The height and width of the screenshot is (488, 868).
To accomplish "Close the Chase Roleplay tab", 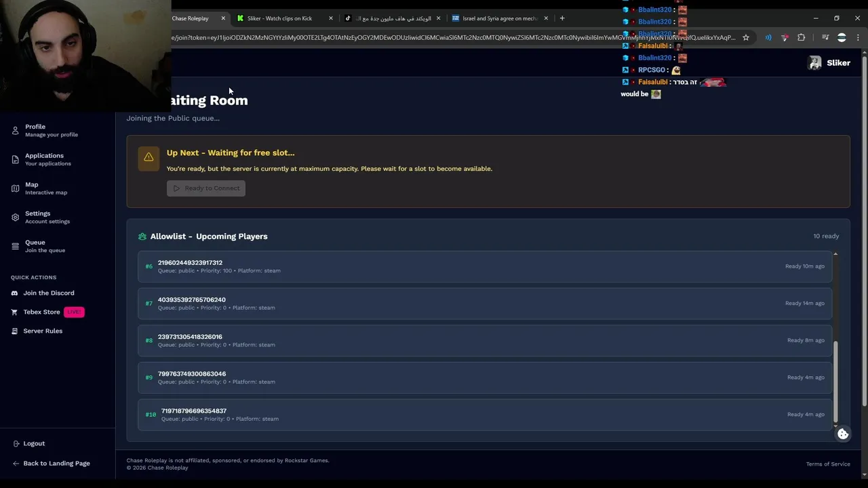I will point(223,18).
